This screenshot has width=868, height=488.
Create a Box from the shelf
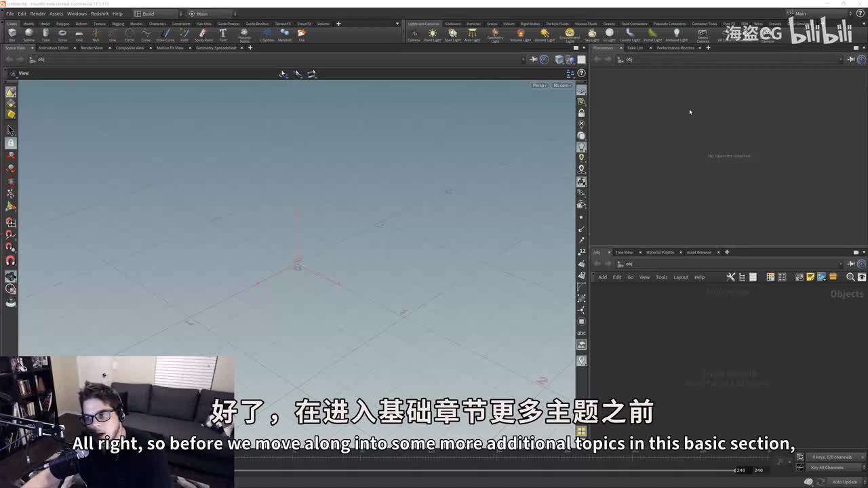12,35
